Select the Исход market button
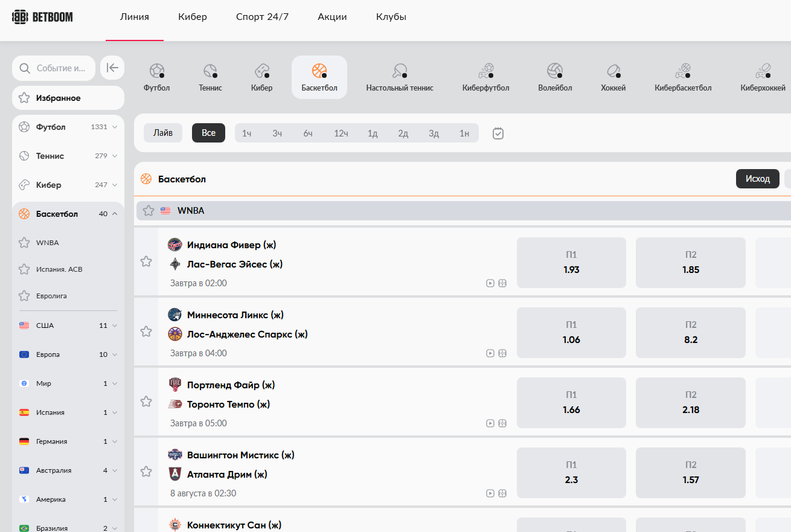 tap(758, 179)
